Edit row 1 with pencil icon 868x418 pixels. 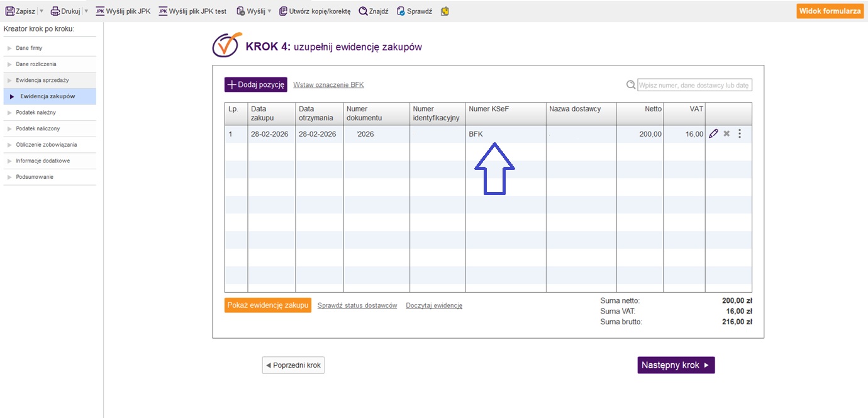713,133
